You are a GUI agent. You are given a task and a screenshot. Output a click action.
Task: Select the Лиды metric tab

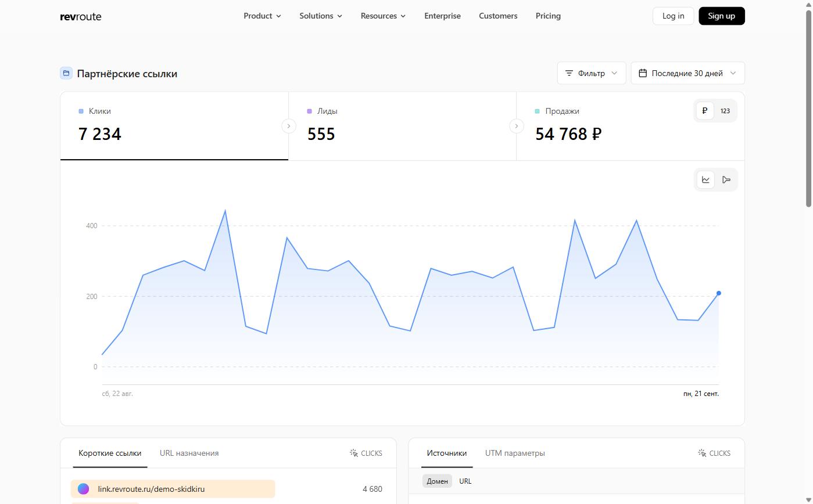[x=402, y=126]
